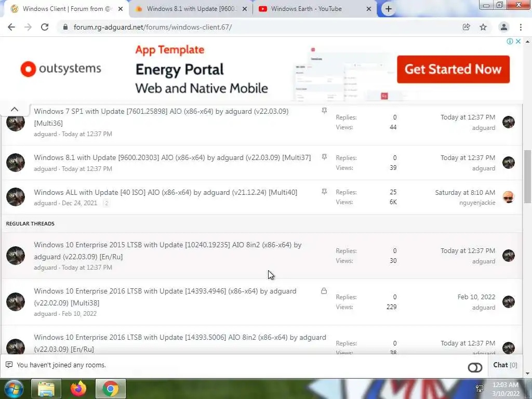Image resolution: width=532 pixels, height=399 pixels.
Task: Click pin icon on Windows 7 SP1 thread
Action: pyautogui.click(x=324, y=111)
